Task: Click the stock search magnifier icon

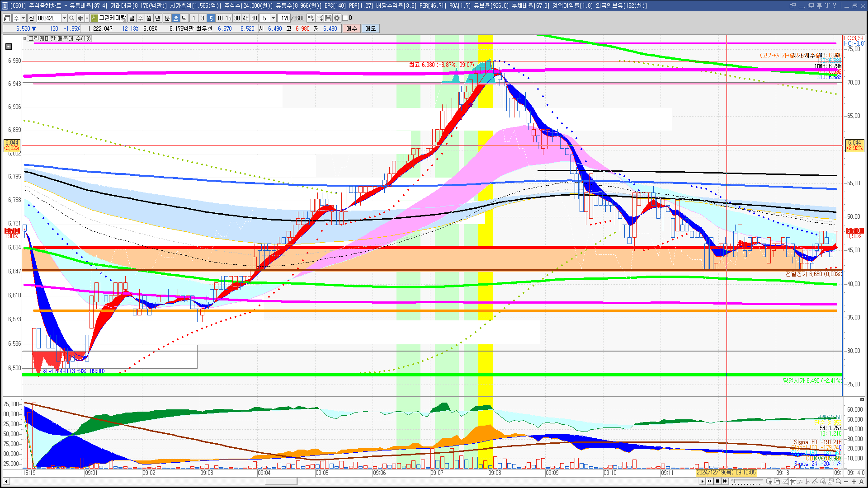Action: tap(72, 18)
